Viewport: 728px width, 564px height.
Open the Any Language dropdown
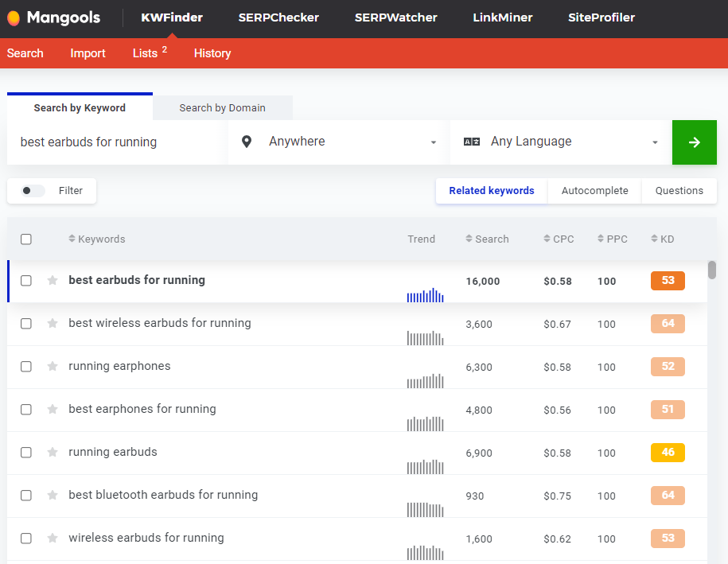[561, 142]
